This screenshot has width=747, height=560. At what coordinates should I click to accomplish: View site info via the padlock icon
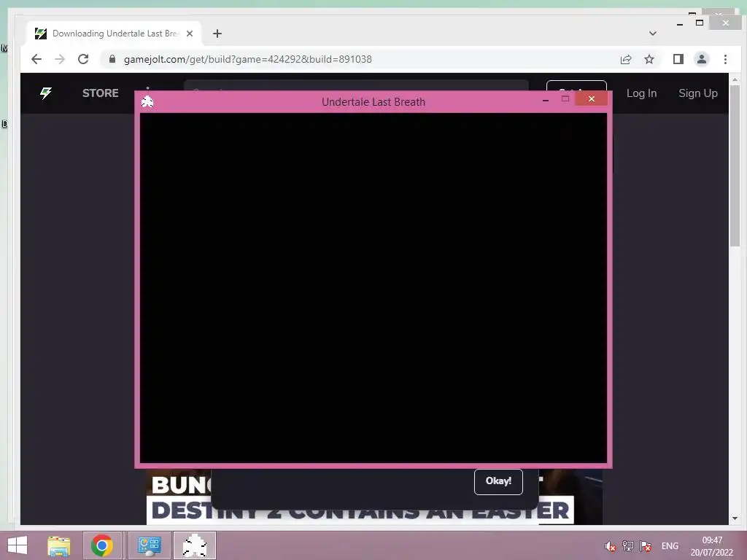click(x=112, y=58)
